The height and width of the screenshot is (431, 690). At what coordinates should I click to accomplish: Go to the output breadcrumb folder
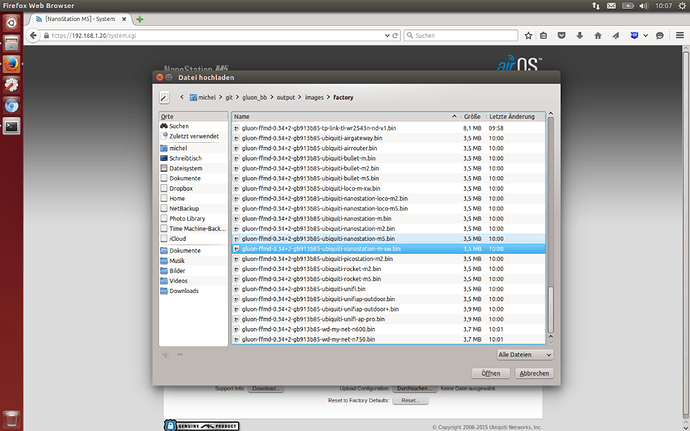[x=286, y=97]
